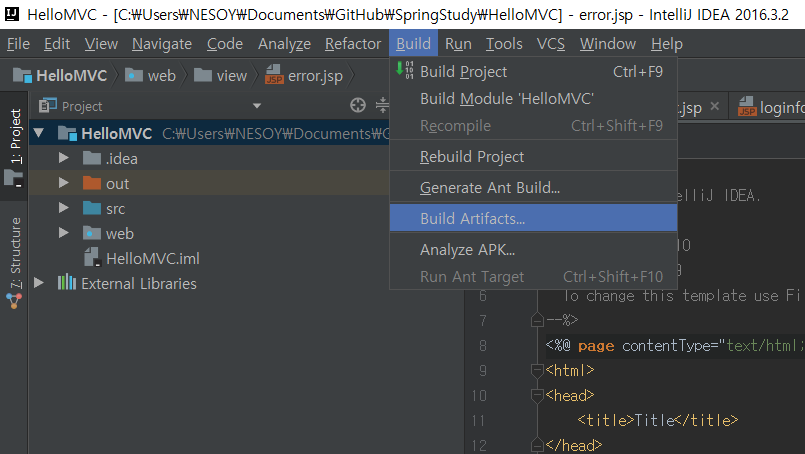This screenshot has height=454, width=805.
Task: Click the HelloMVC.iml file icon
Action: (92, 257)
